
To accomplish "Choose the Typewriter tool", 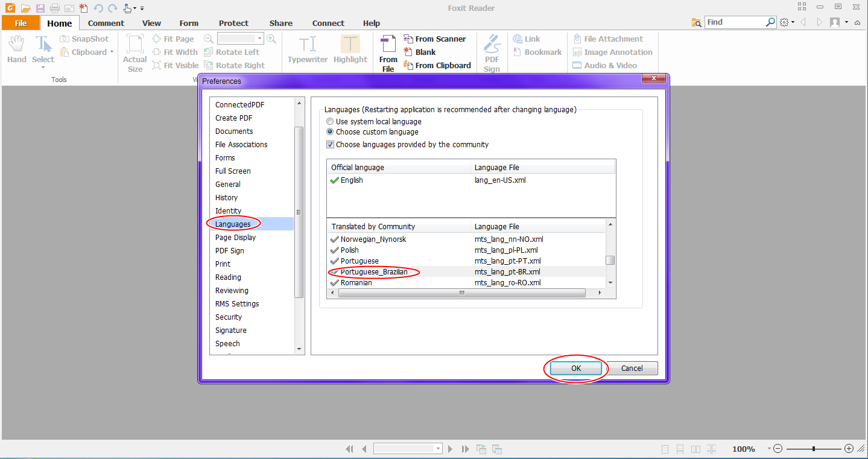I will coord(308,49).
